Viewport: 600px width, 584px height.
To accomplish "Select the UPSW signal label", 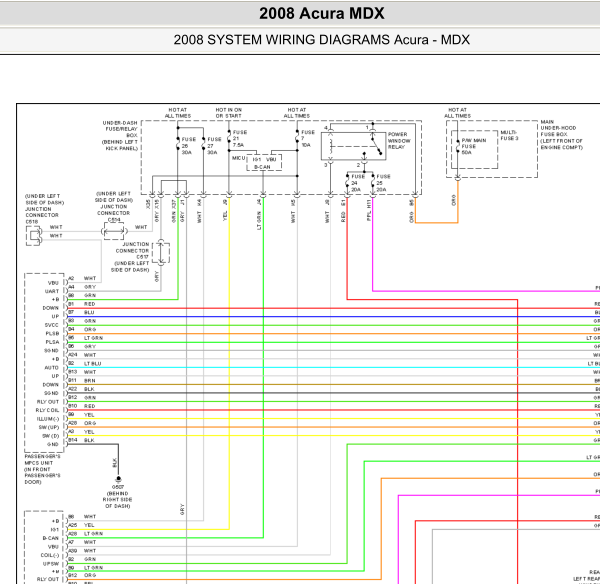I will (51, 563).
